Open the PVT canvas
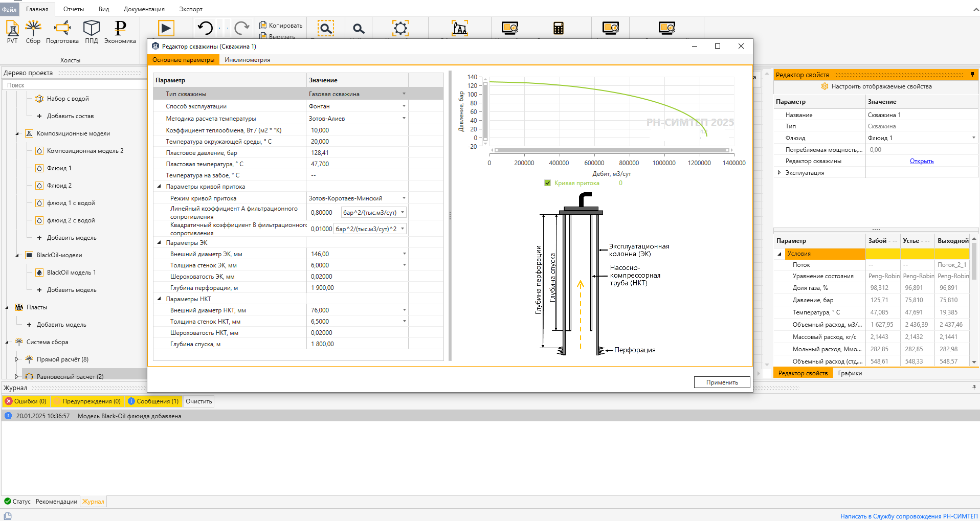Screen dimensions: 980x521 tap(12, 32)
